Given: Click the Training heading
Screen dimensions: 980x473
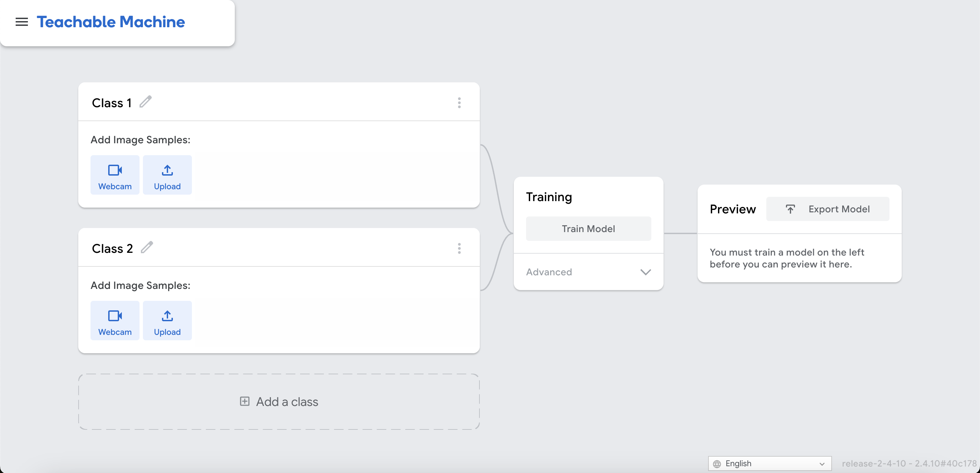Looking at the screenshot, I should (x=549, y=197).
